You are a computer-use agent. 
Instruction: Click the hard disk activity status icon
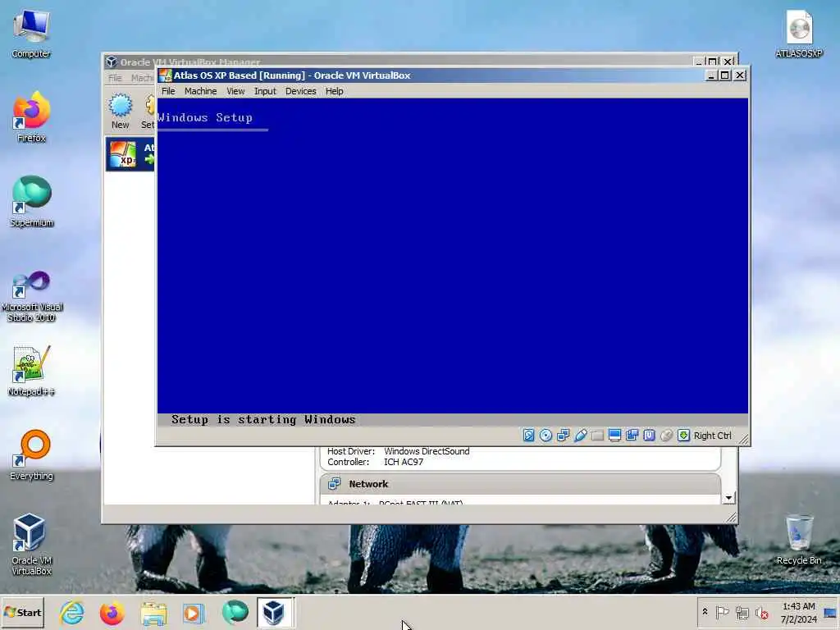coord(528,436)
